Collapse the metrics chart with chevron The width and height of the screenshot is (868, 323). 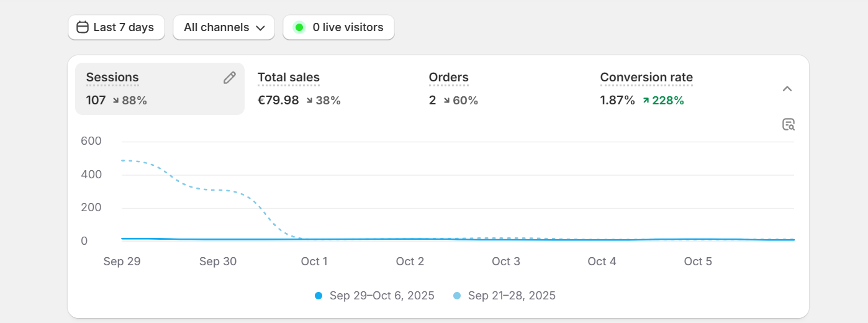click(x=787, y=89)
